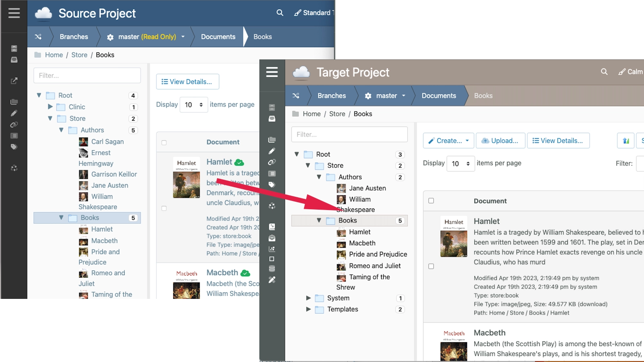Open the Target Project hamburger menu
This screenshot has width=644, height=362.
(272, 72)
